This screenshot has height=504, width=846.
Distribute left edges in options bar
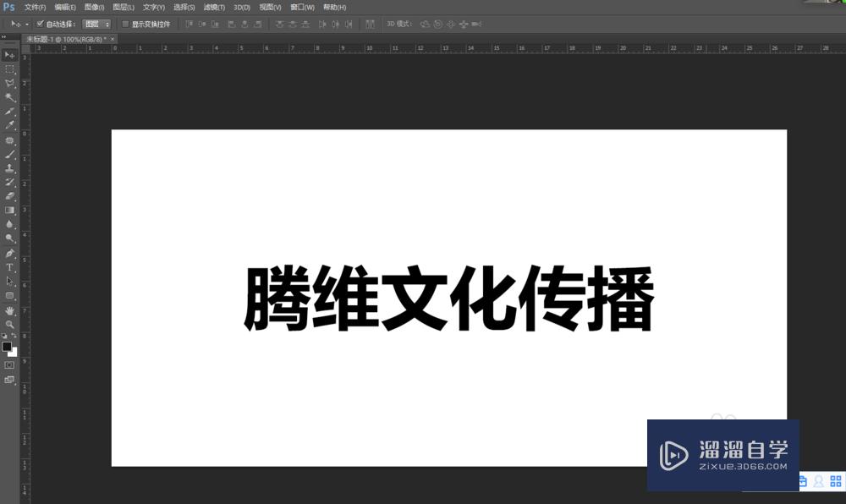[x=322, y=25]
